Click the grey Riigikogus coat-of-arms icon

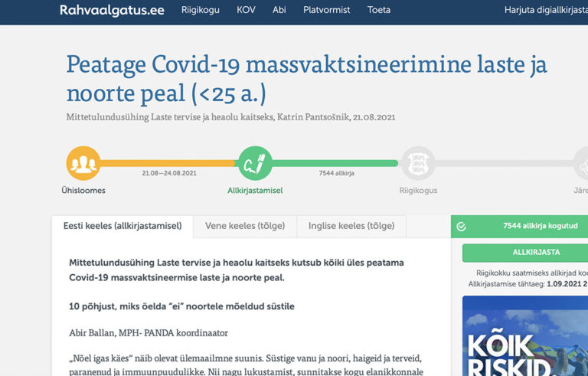tap(418, 163)
